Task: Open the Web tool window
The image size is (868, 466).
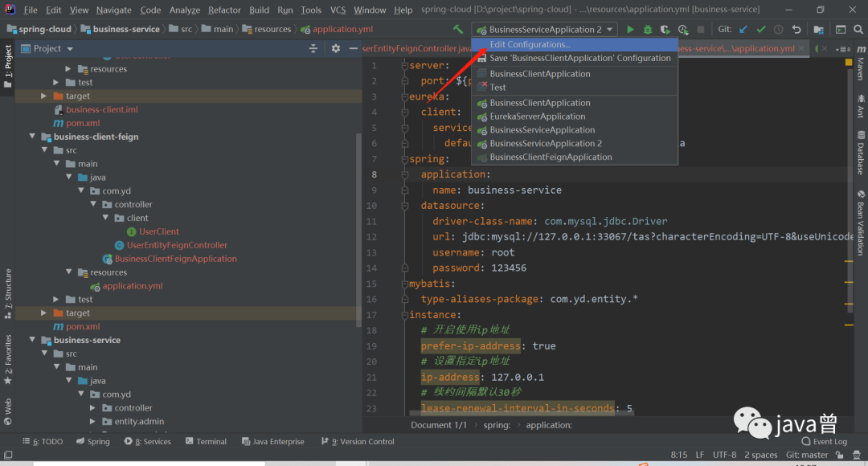Action: [x=8, y=411]
